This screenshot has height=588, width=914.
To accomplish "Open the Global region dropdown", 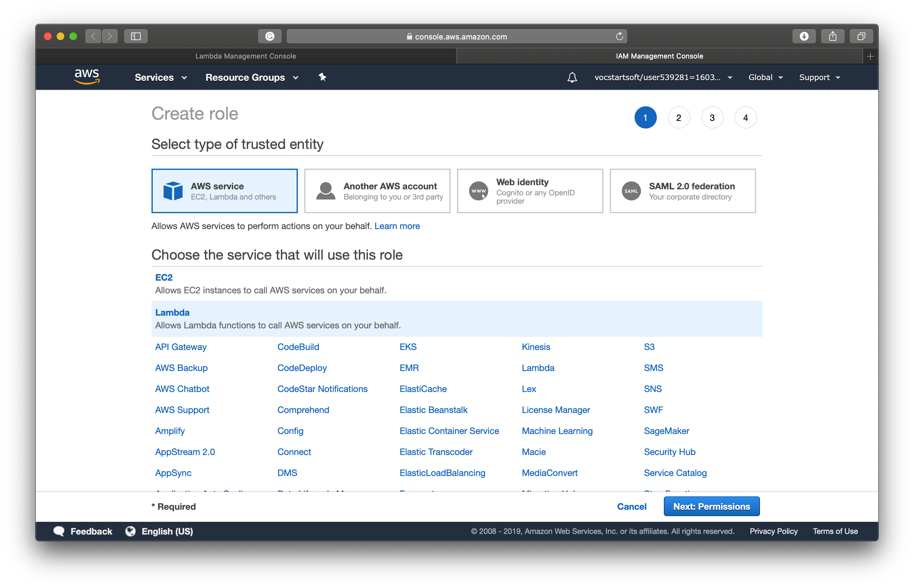I will [x=765, y=78].
